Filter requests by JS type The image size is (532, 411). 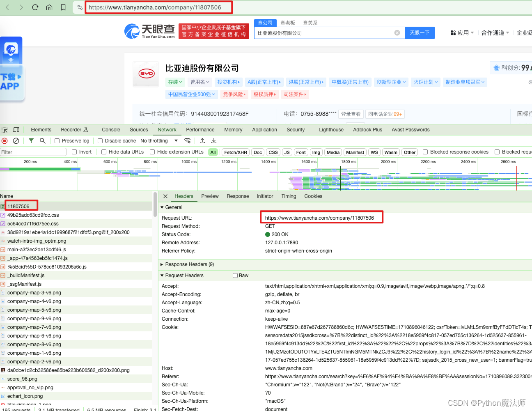pyautogui.click(x=287, y=152)
